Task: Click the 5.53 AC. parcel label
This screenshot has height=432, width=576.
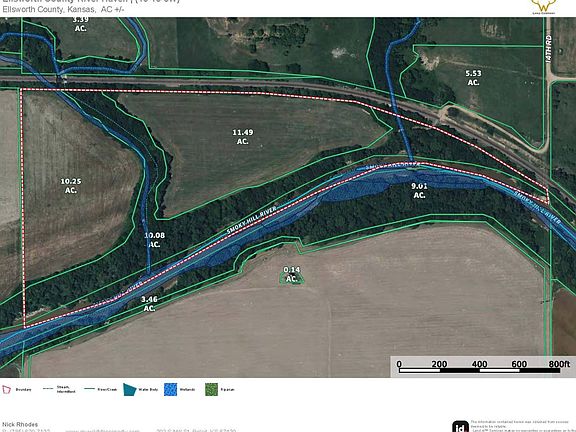Action: [473, 78]
